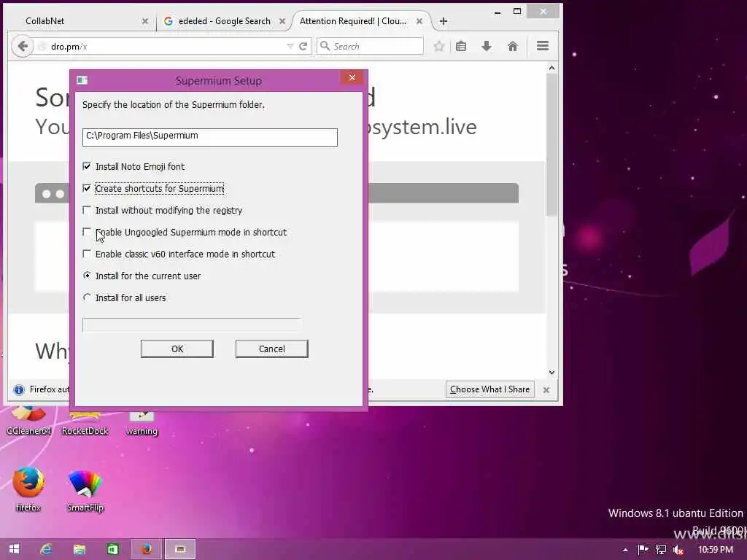Click the network tray icon

pos(661,550)
